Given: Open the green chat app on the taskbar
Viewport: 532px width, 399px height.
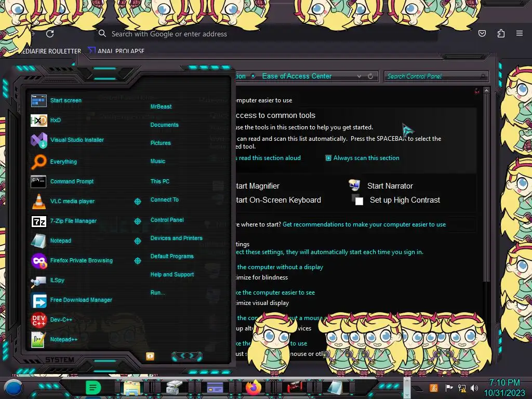Looking at the screenshot, I should coord(94,387).
